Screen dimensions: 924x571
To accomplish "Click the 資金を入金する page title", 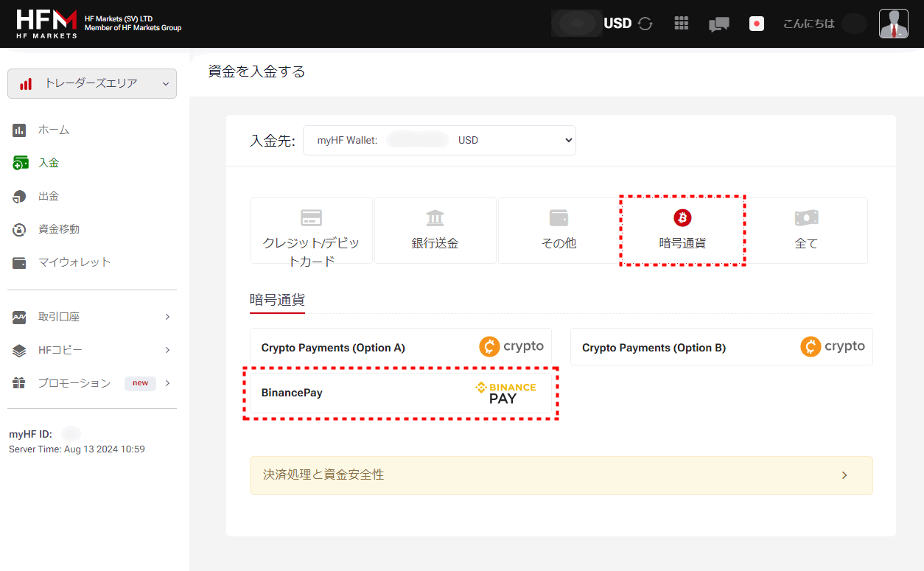I will 256,71.
